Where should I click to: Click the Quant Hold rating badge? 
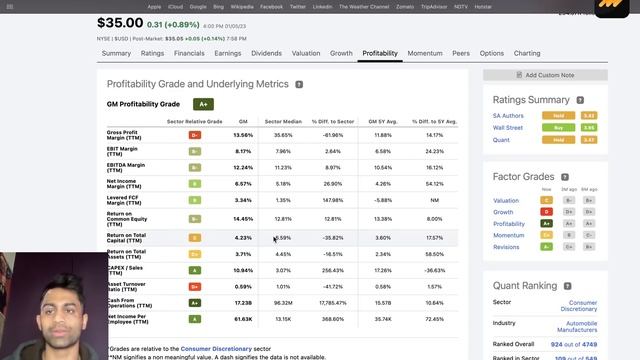point(558,140)
